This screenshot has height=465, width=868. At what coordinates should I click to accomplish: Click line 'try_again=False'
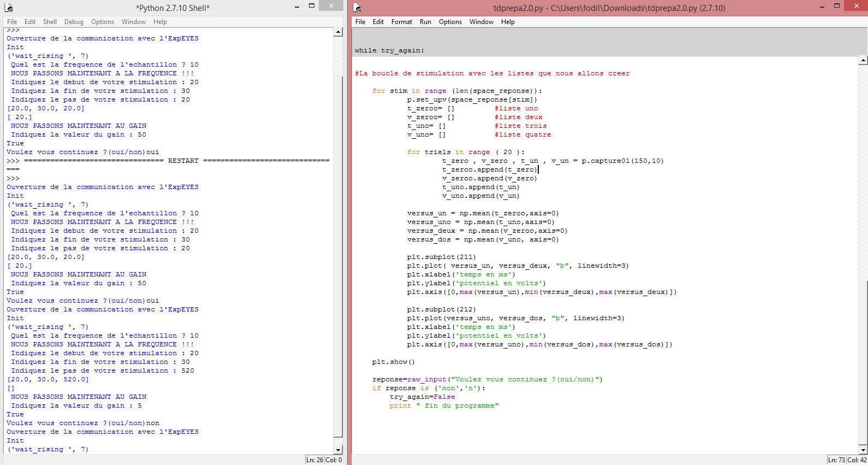pyautogui.click(x=423, y=397)
